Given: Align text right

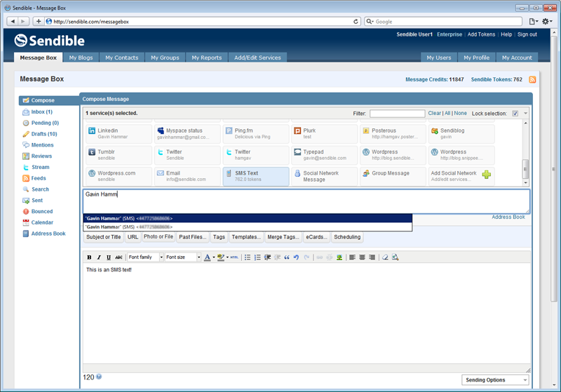Looking at the screenshot, I should [x=372, y=257].
